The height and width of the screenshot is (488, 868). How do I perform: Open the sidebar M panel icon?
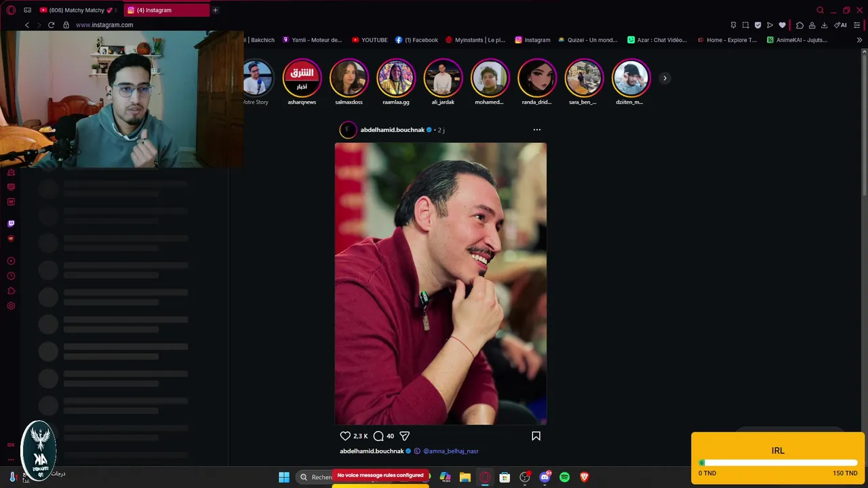[11, 202]
